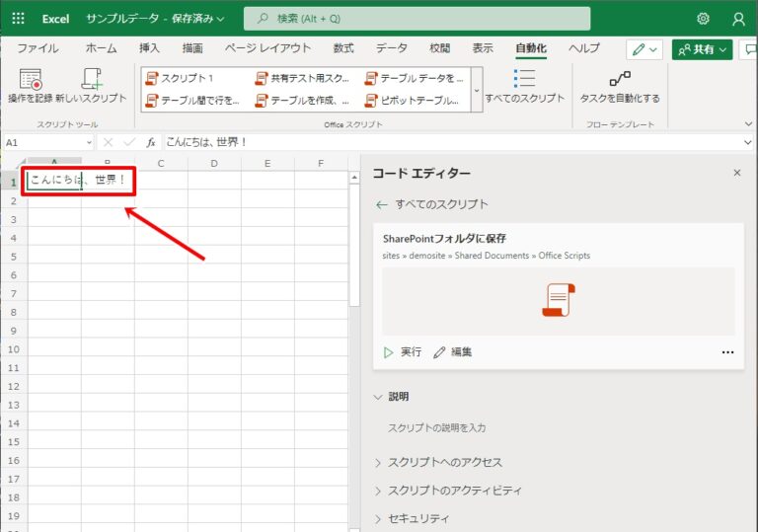
Task: Open the user account icon
Action: click(738, 19)
